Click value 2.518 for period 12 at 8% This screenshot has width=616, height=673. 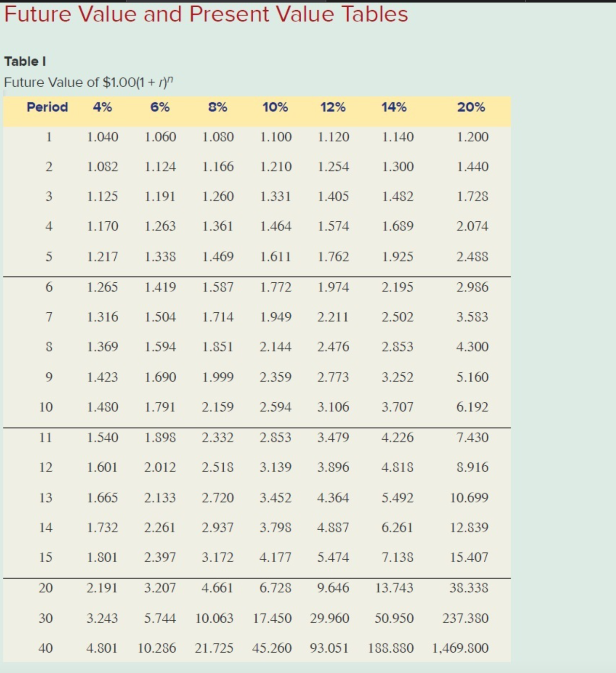point(217,467)
